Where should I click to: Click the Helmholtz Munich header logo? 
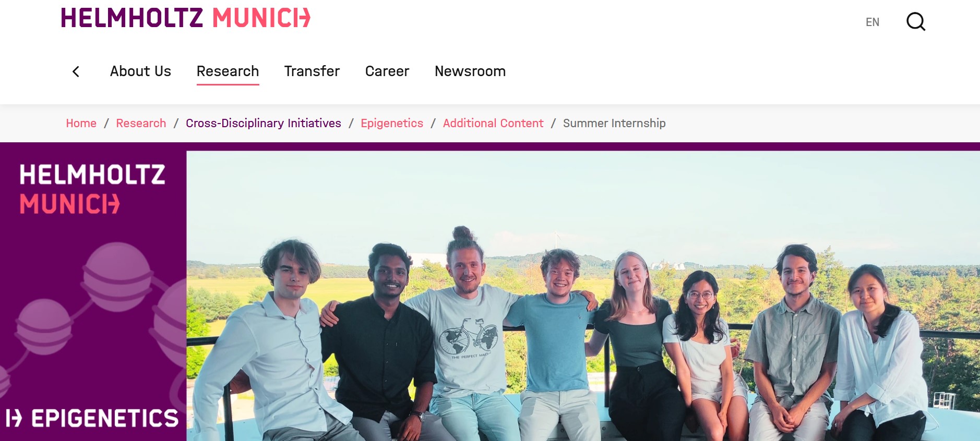coord(186,18)
